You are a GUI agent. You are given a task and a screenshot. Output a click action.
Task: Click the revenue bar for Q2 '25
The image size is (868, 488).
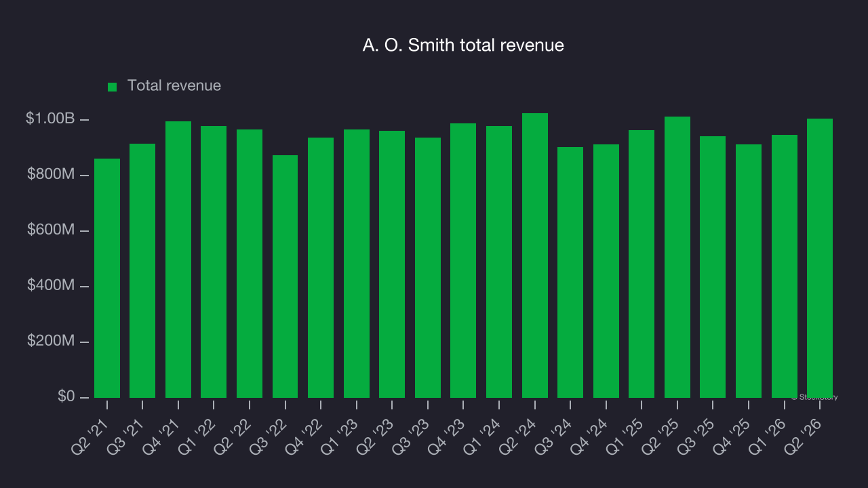677,257
